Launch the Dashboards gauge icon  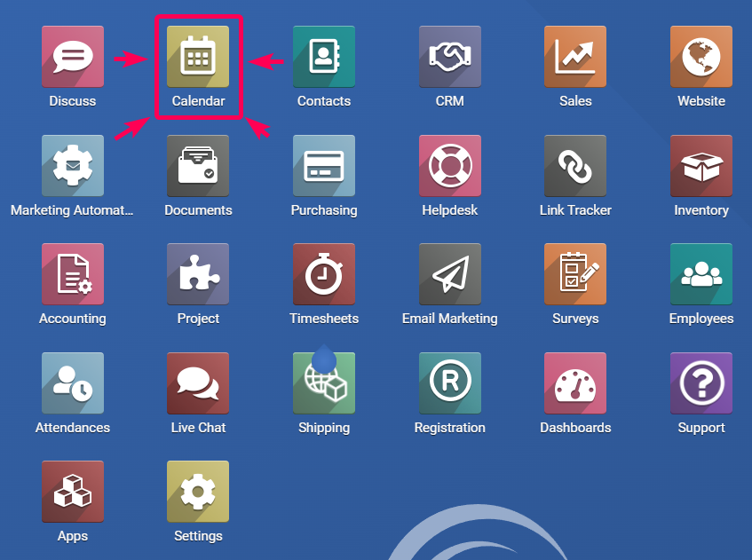click(575, 383)
